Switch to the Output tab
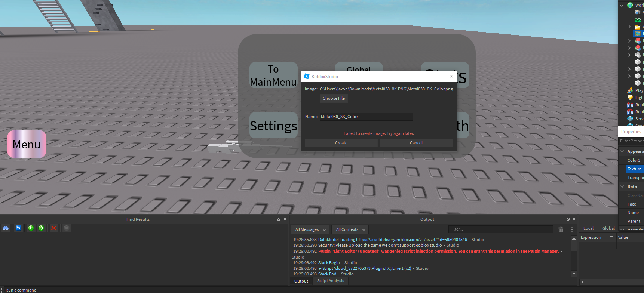Image resolution: width=644 pixels, height=293 pixels. [x=301, y=281]
